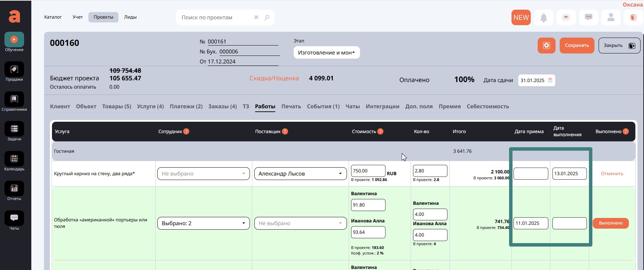This screenshot has width=644, height=270.
Task: Click the Поиск по проектам search field
Action: click(215, 18)
